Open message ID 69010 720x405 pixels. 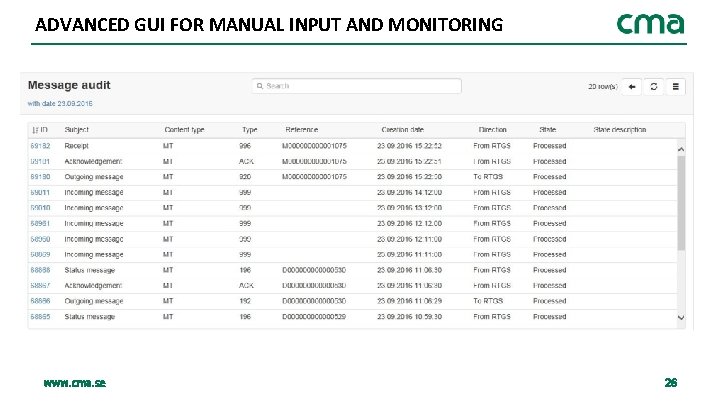click(x=40, y=208)
